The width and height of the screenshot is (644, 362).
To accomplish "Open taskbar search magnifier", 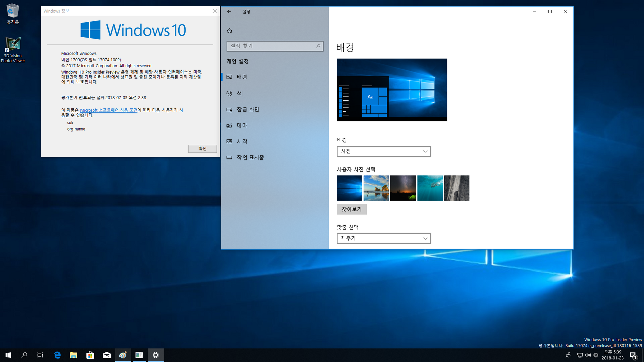I will click(x=24, y=355).
